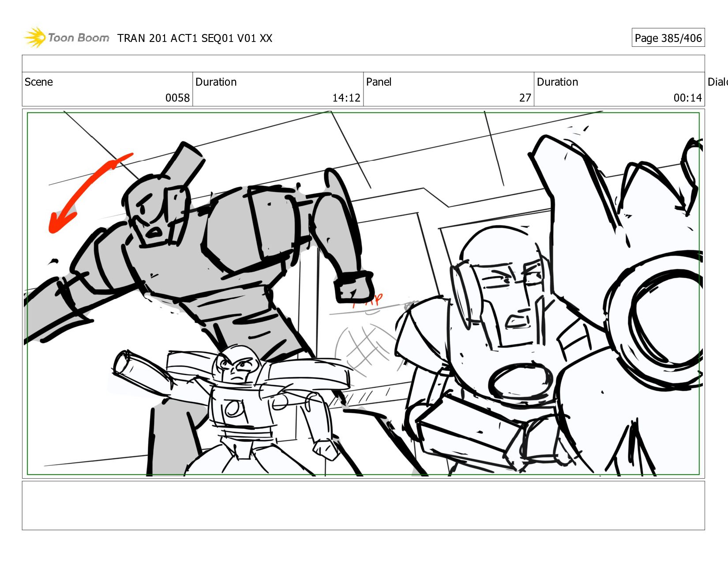Select the panel duration value 00:14

coord(687,98)
